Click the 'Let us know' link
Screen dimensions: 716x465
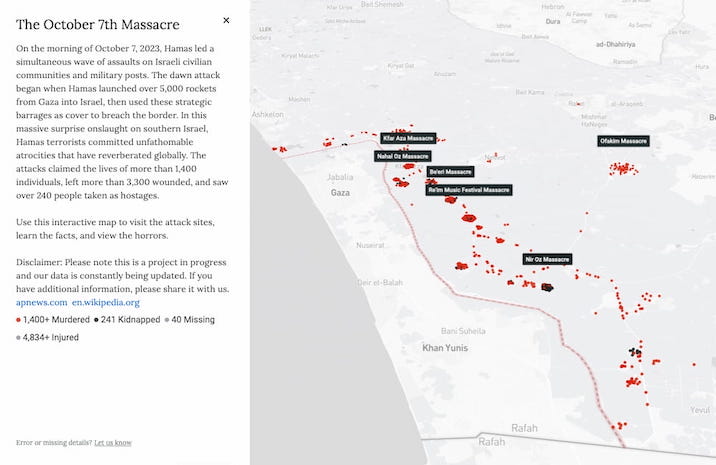pos(113,443)
